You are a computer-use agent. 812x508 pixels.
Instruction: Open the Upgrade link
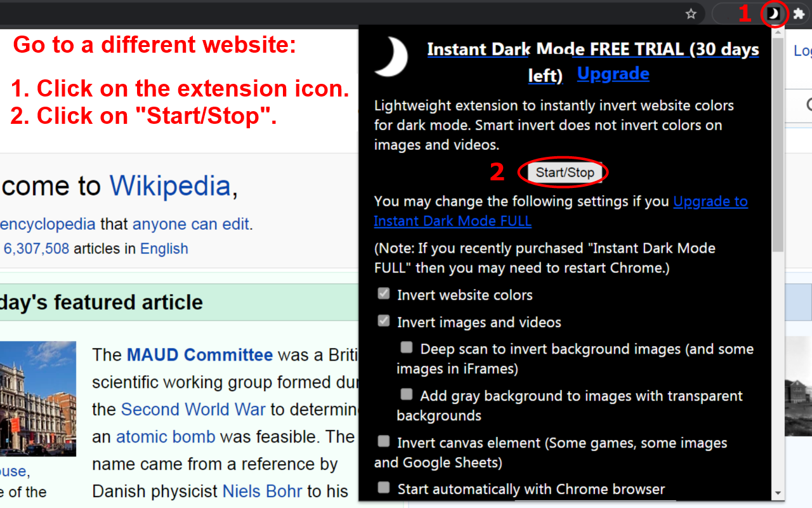click(613, 73)
